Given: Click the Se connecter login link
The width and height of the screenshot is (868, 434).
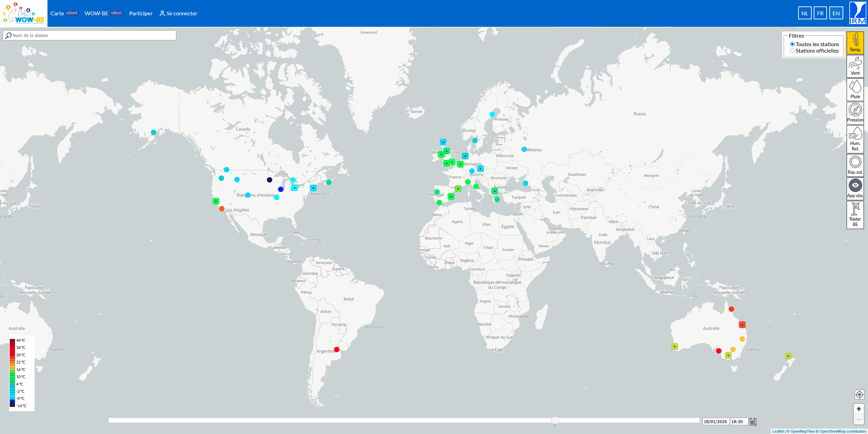Looking at the screenshot, I should point(178,14).
